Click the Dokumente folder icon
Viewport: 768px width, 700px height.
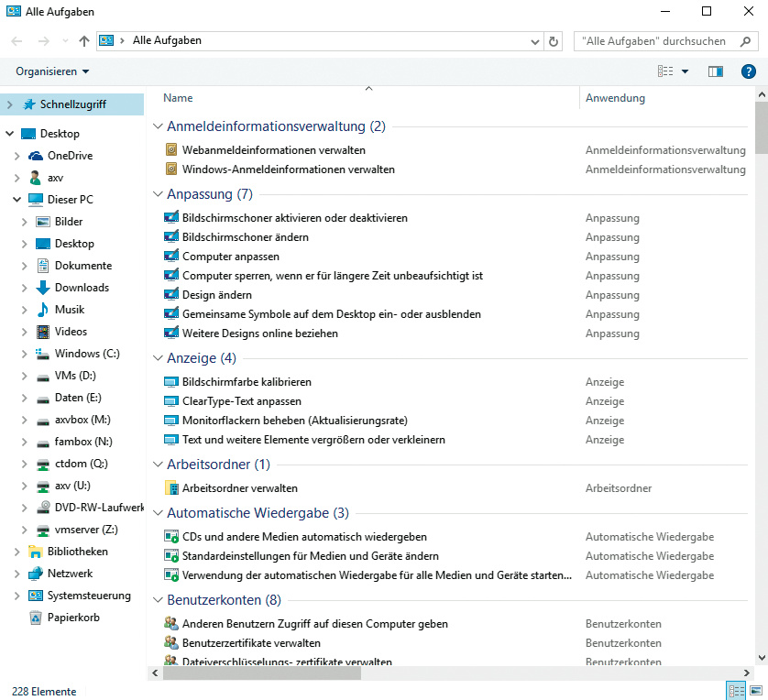tap(43, 266)
